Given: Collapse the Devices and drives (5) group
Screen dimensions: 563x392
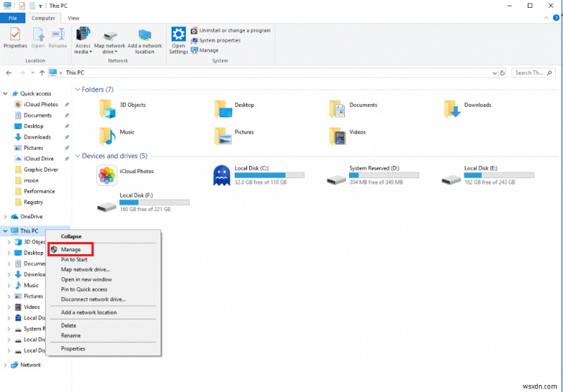Looking at the screenshot, I should click(77, 156).
